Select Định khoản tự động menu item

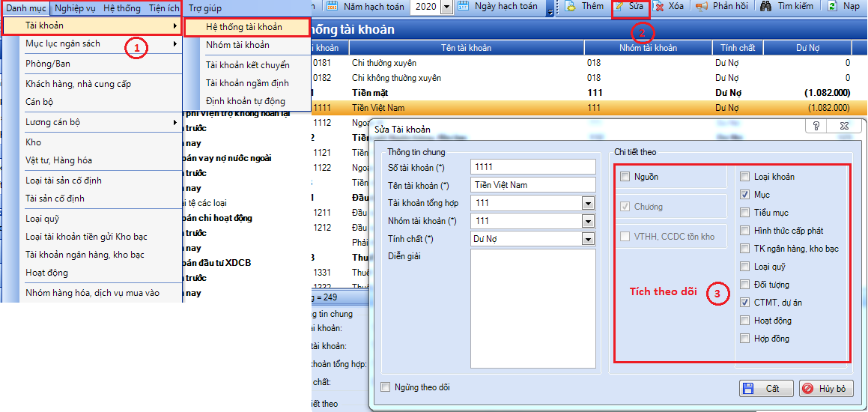[246, 101]
